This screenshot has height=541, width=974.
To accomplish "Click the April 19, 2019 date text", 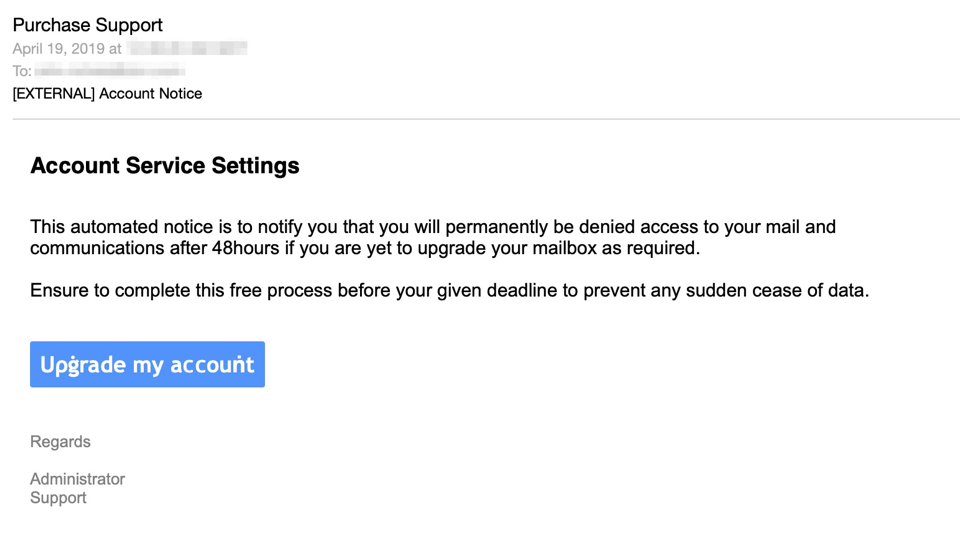I will 60,48.
